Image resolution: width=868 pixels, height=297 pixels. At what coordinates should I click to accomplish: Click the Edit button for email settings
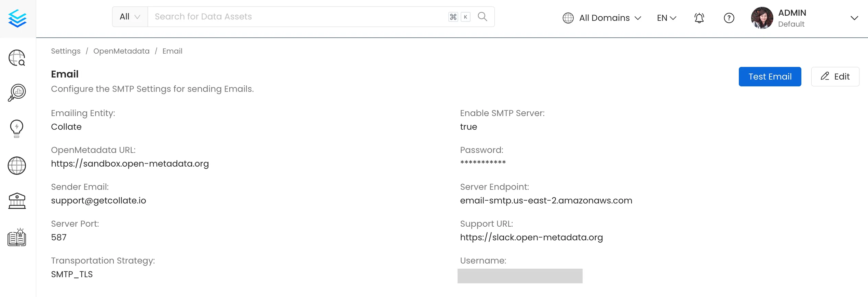point(835,76)
